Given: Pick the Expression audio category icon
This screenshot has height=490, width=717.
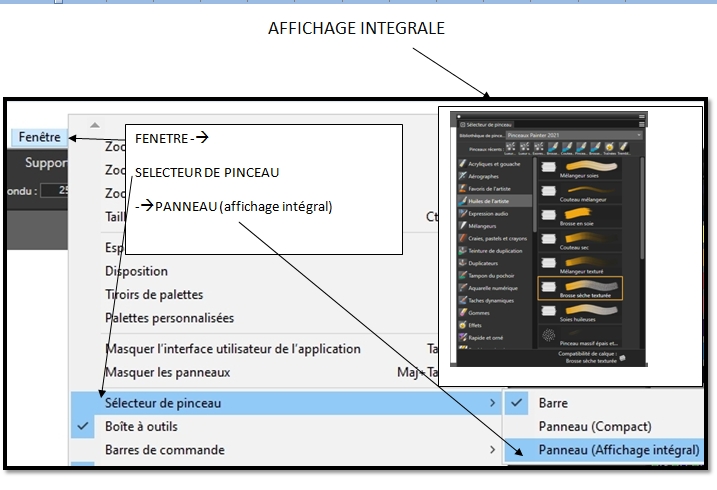Looking at the screenshot, I should (x=463, y=213).
